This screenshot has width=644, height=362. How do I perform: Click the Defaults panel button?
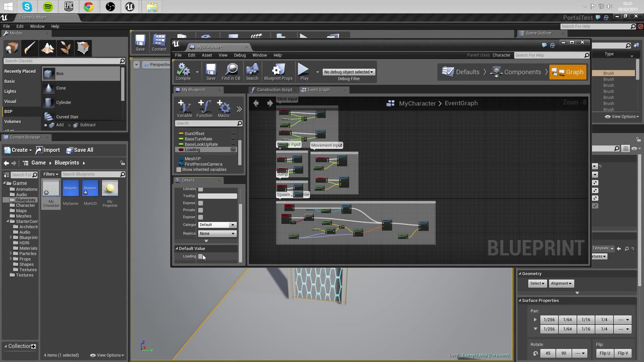pos(461,72)
